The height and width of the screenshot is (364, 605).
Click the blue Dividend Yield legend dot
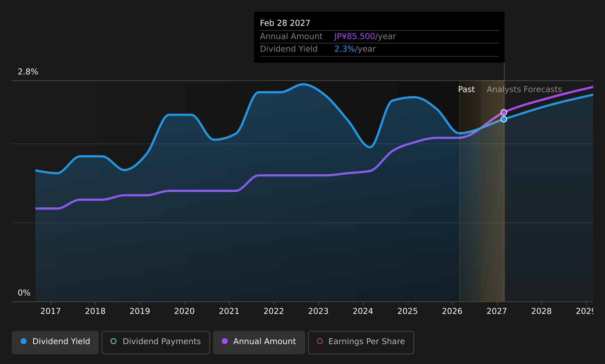point(24,341)
